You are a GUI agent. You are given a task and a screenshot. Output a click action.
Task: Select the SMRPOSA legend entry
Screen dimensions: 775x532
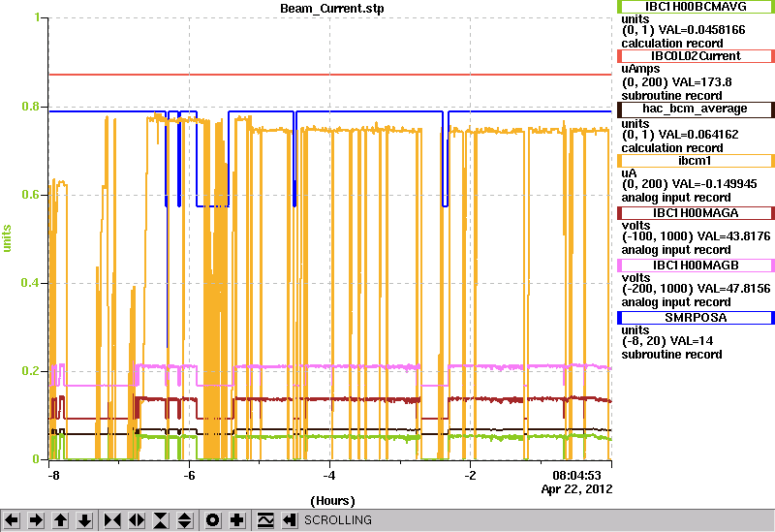tap(696, 318)
